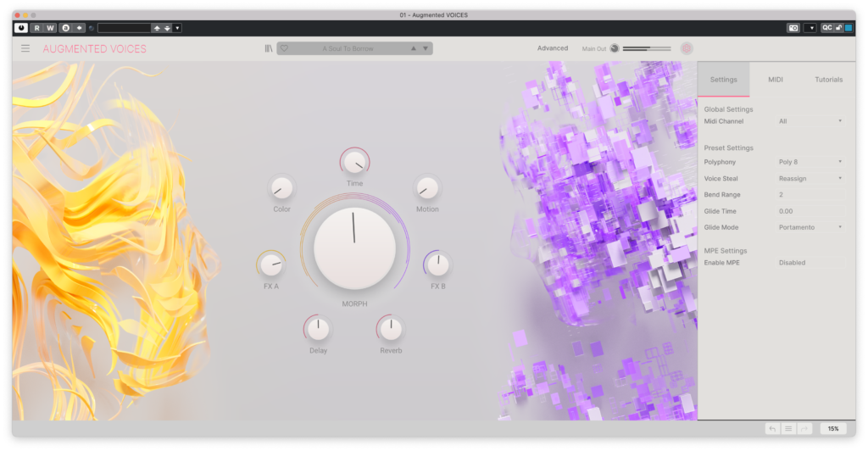Screen dimensions: 868x451
Task: Click the snapshot camera icon
Action: point(793,28)
